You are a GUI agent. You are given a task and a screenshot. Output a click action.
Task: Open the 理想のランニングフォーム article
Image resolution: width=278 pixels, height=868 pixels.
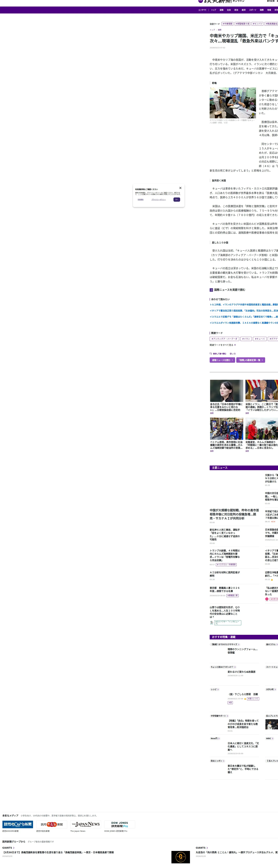(243, 651)
